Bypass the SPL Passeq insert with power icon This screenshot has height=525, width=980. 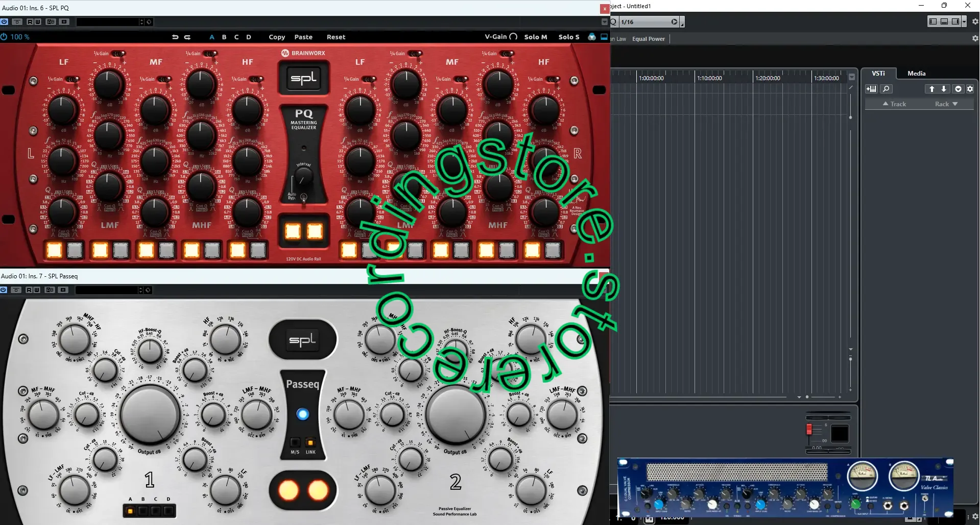[4, 290]
